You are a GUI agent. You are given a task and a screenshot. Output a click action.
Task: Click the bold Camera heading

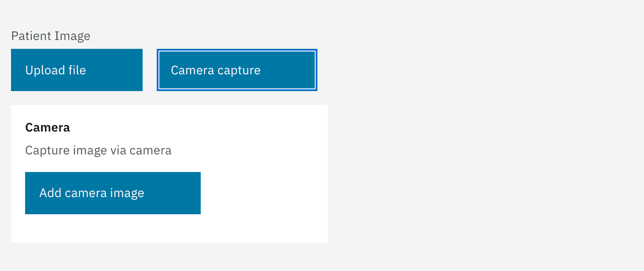click(48, 128)
